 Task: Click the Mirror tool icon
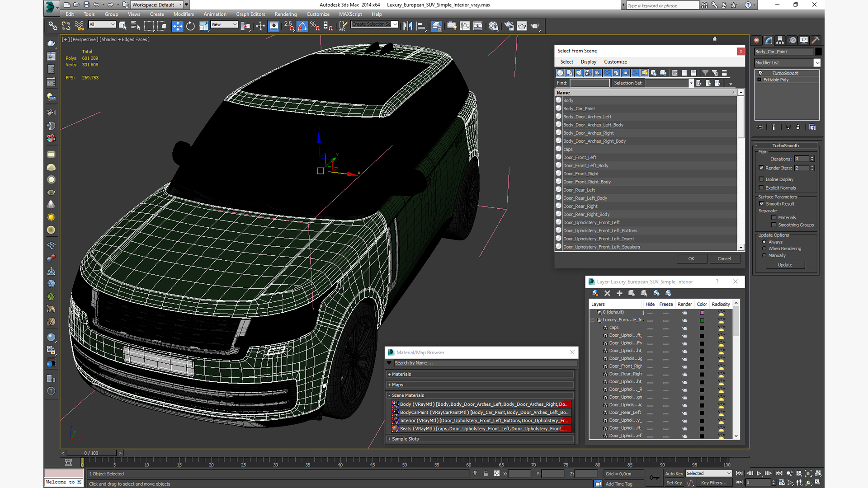[x=408, y=26]
